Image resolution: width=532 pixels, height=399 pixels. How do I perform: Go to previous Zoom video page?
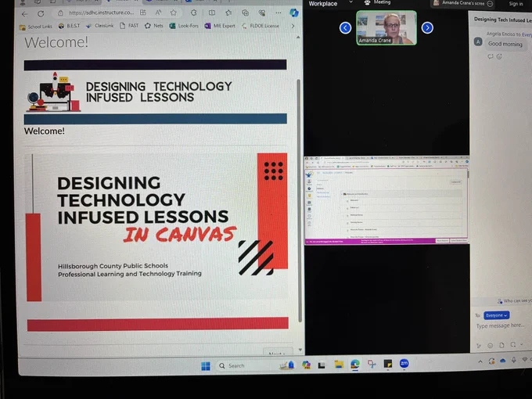[x=345, y=28]
